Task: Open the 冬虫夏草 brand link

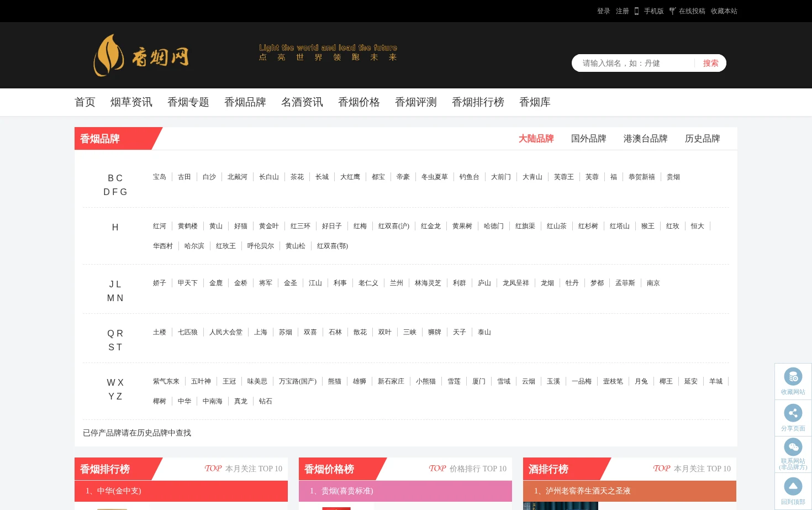Action: click(x=435, y=177)
